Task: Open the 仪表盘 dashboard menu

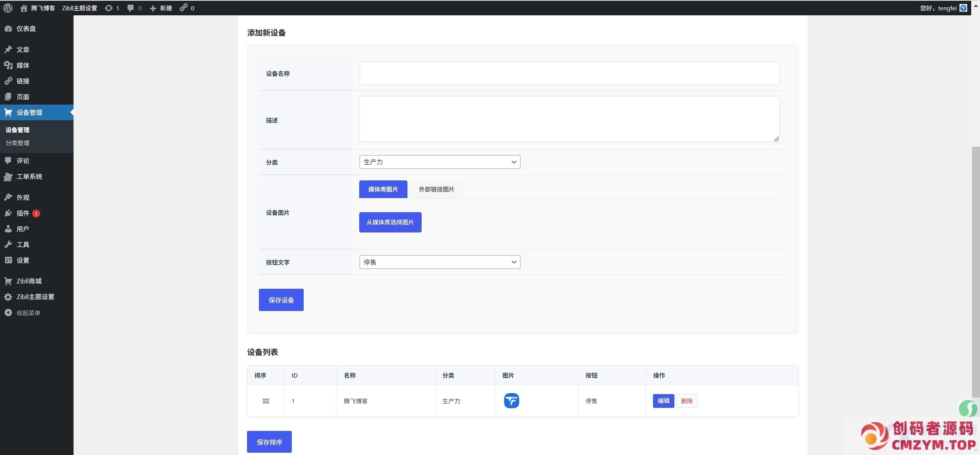Action: tap(26, 29)
